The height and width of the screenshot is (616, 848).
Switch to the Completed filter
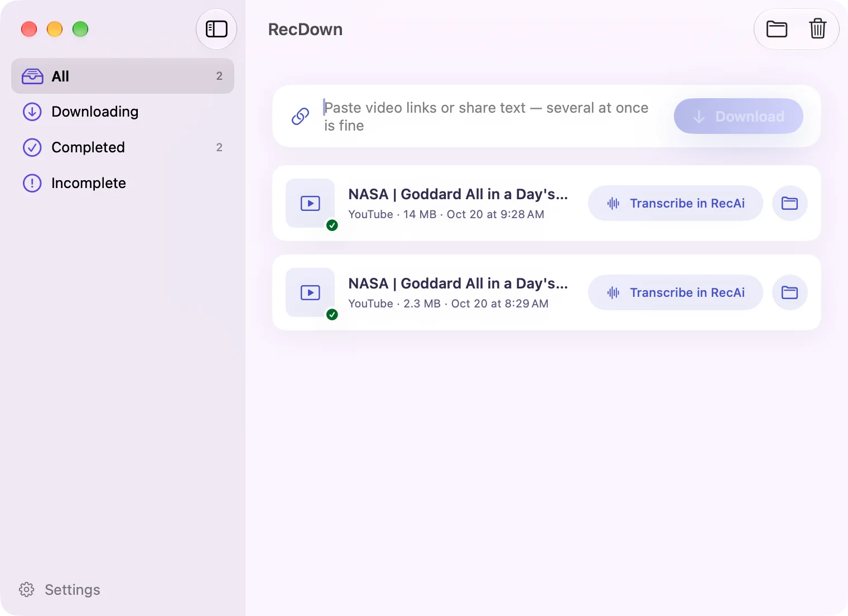pyautogui.click(x=123, y=147)
